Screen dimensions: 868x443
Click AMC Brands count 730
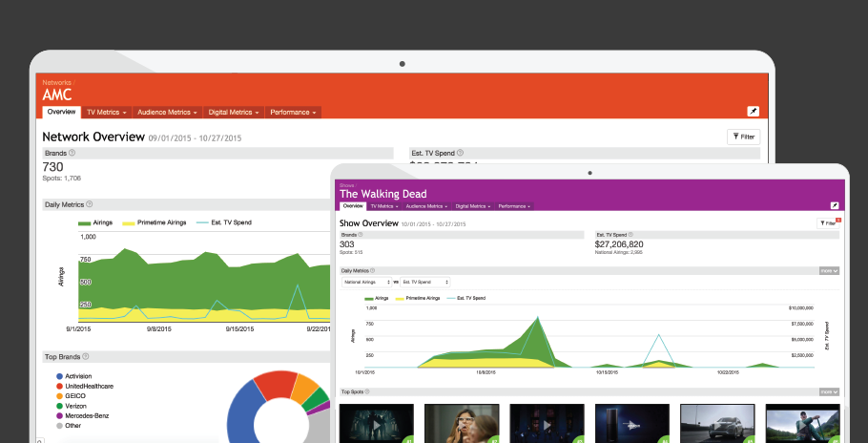(x=53, y=167)
